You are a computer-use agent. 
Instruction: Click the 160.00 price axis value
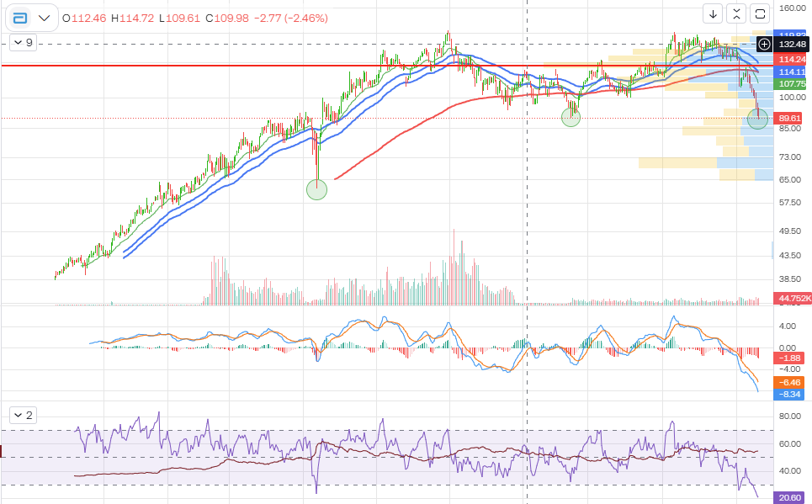[793, 8]
